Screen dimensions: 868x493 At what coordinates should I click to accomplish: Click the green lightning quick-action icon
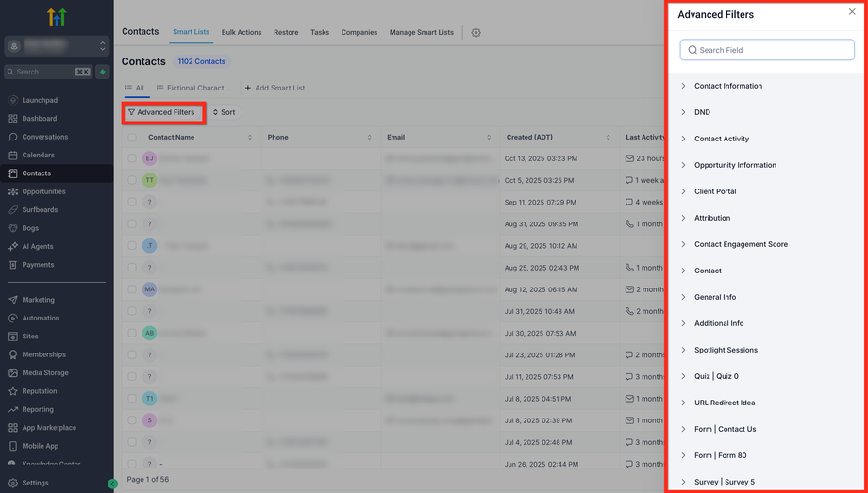[x=103, y=72]
